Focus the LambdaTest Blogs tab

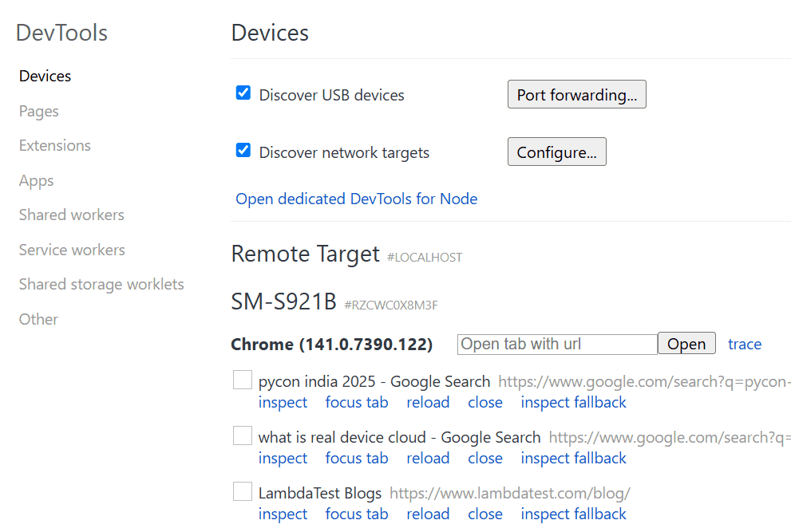(x=357, y=514)
